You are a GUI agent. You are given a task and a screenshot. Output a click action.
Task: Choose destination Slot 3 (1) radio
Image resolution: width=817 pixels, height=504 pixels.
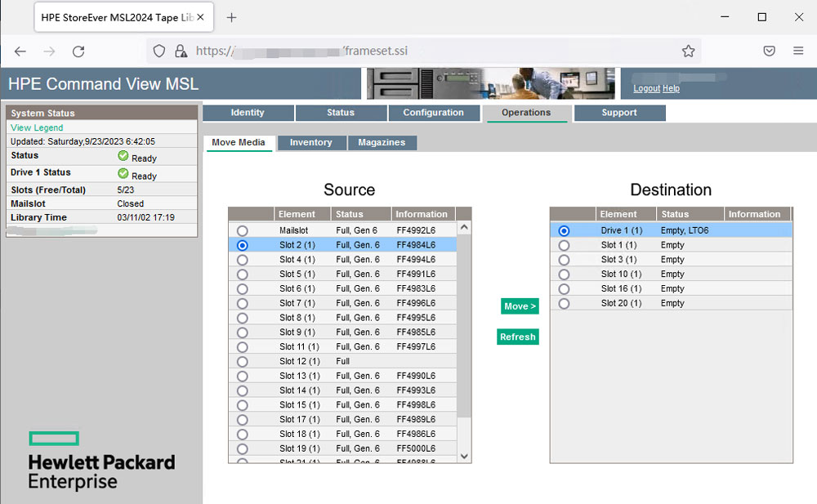564,260
